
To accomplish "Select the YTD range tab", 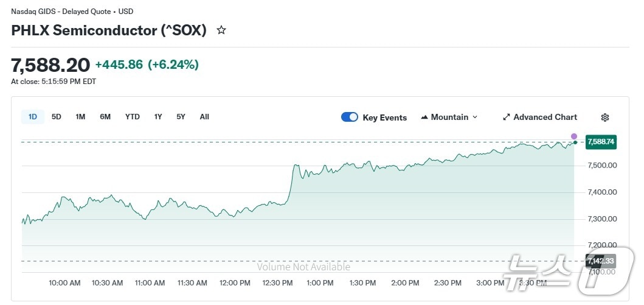I will (x=132, y=117).
